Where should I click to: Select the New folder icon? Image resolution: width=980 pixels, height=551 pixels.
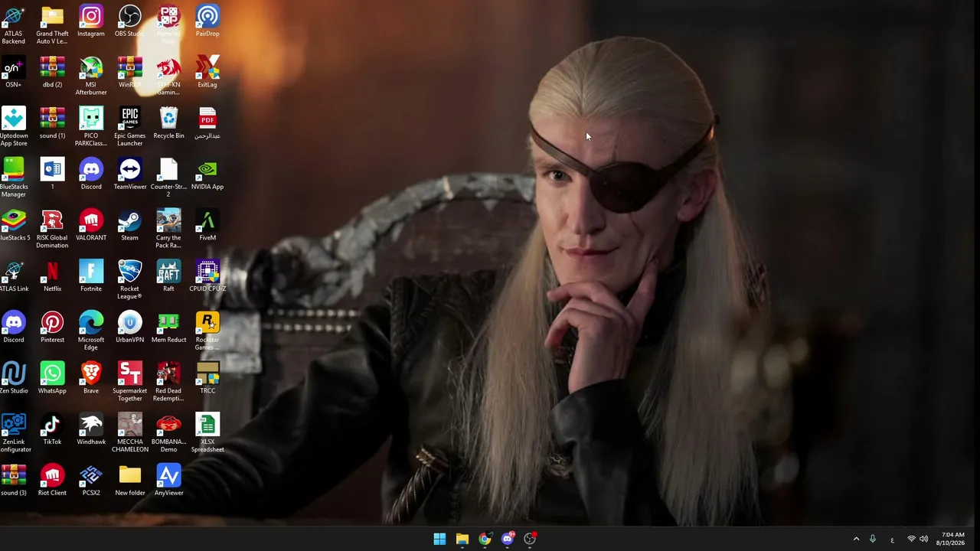coord(130,481)
